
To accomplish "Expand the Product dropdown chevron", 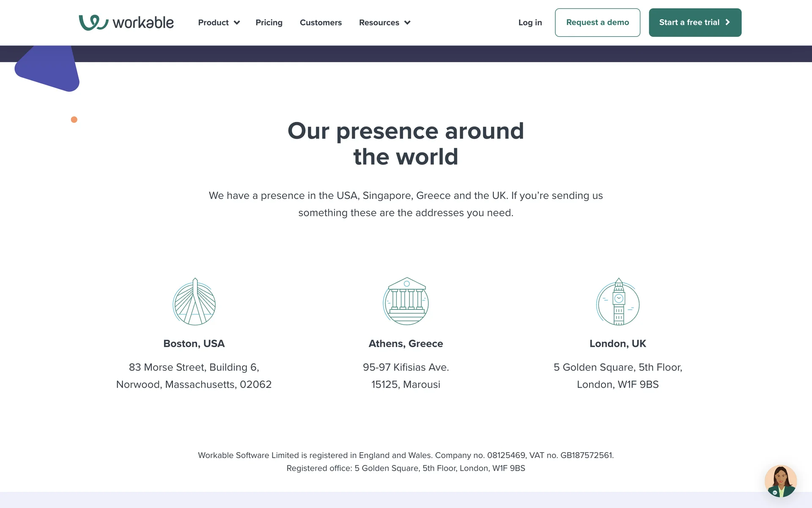I will coord(237,23).
